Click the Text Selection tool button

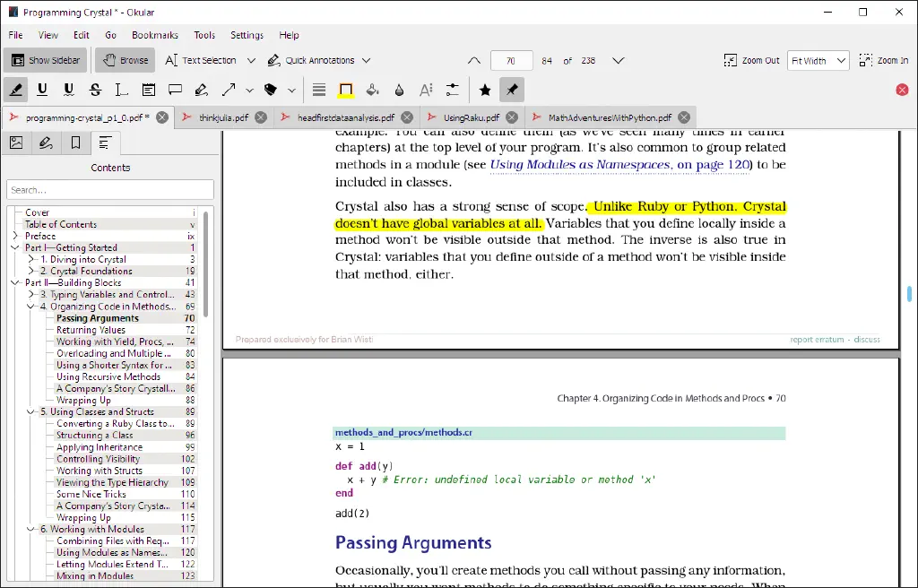coord(200,60)
